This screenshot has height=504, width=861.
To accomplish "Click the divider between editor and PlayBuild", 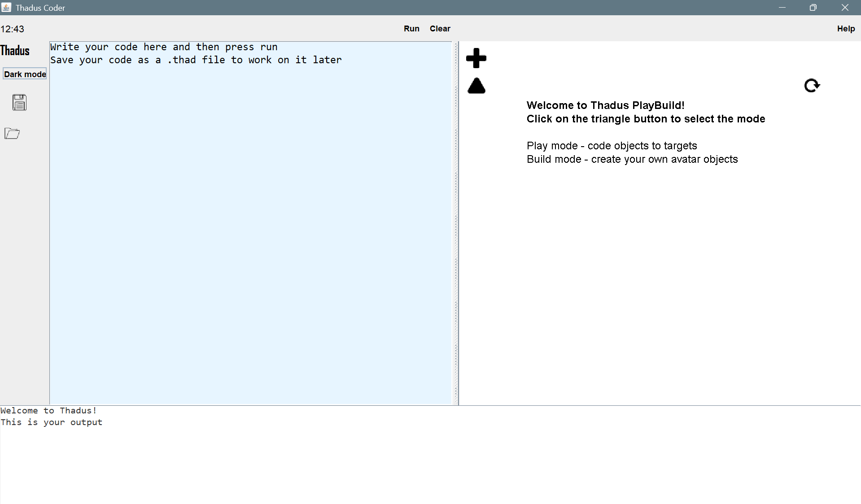I will pos(456,223).
